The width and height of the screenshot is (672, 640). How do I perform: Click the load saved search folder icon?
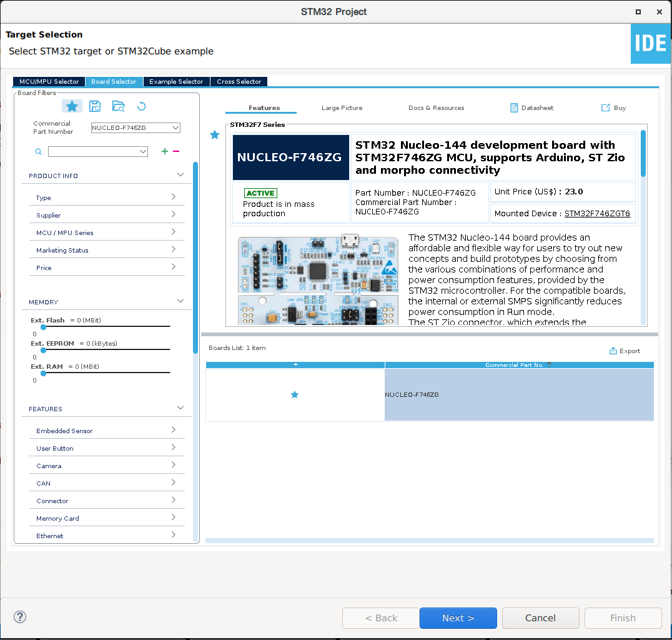click(118, 106)
